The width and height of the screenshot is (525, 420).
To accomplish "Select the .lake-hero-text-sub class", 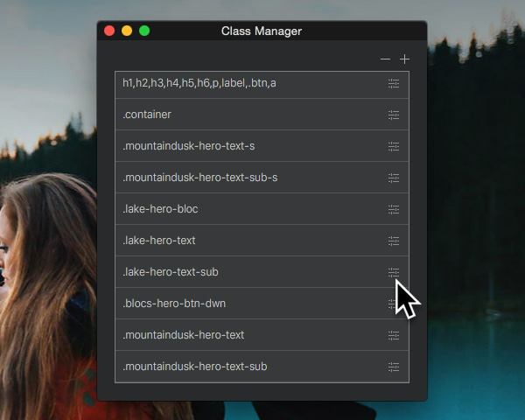I will (x=262, y=272).
